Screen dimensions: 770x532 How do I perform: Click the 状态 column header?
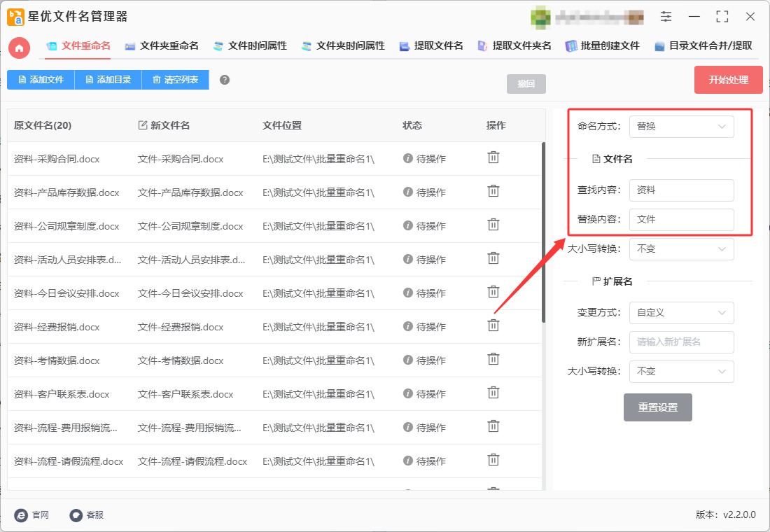tap(412, 125)
